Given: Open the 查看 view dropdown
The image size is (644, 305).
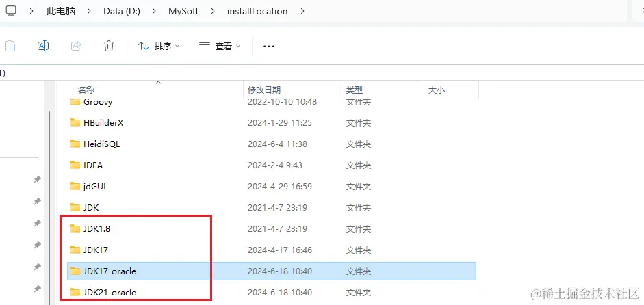Looking at the screenshot, I should pos(220,47).
